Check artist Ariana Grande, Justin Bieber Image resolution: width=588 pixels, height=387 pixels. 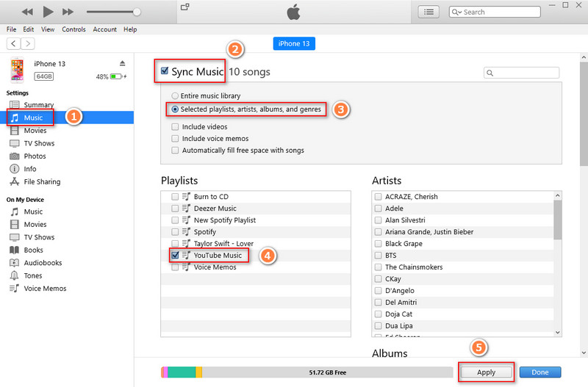(378, 232)
